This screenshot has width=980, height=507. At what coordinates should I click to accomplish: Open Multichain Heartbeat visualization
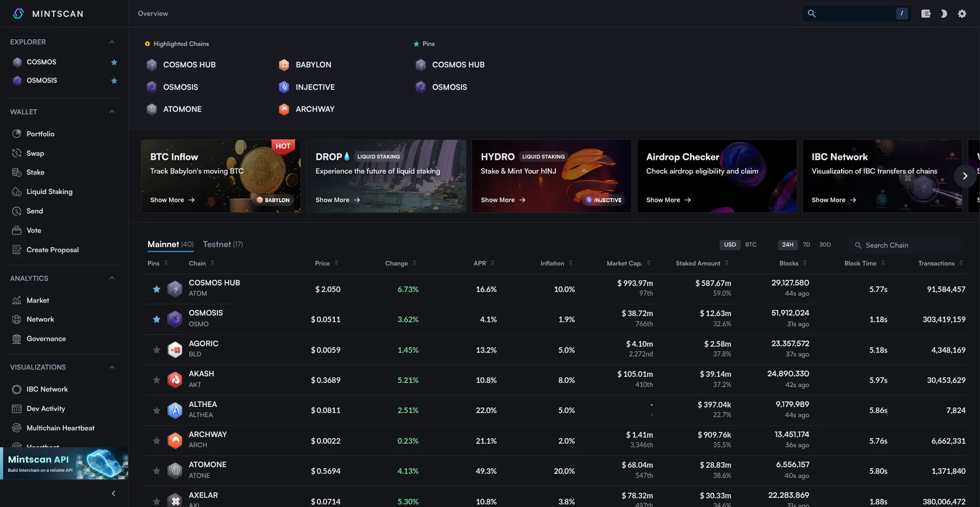click(x=60, y=428)
